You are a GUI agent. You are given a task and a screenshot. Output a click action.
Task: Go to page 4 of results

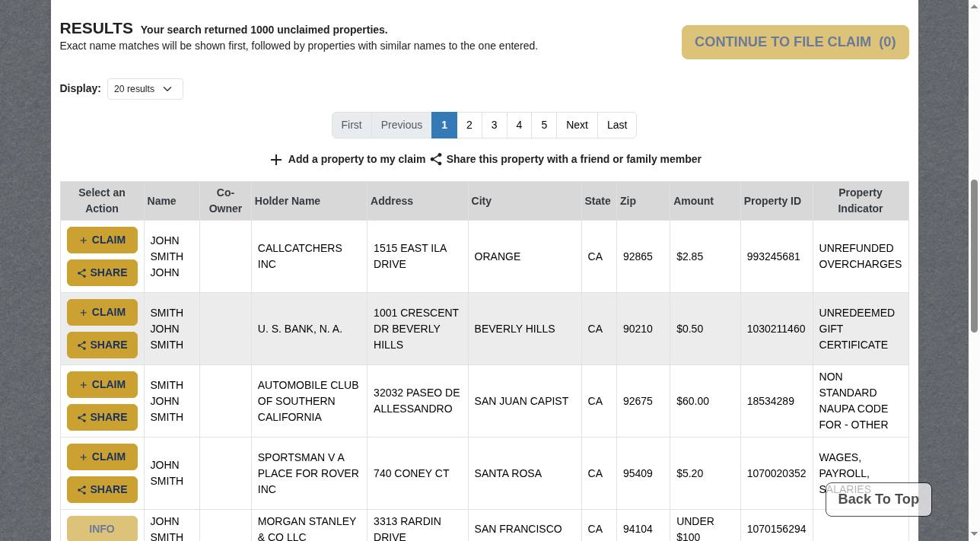tap(519, 125)
